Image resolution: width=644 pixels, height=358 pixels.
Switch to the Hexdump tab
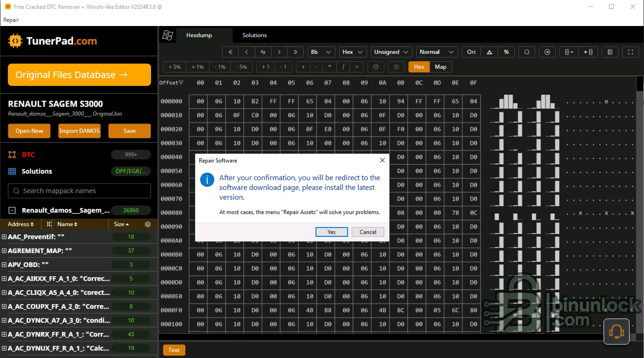pyautogui.click(x=199, y=35)
